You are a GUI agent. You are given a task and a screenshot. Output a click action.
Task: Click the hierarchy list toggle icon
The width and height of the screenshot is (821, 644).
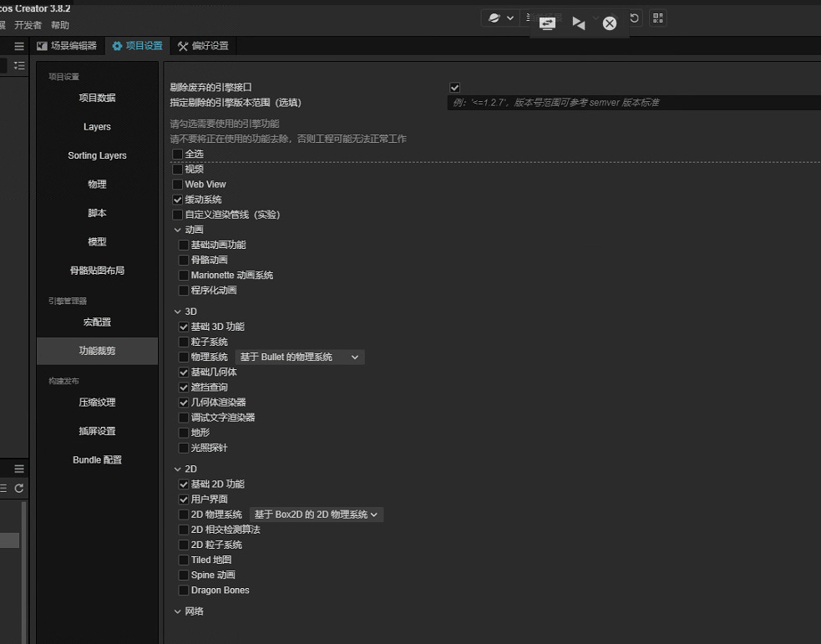19,65
